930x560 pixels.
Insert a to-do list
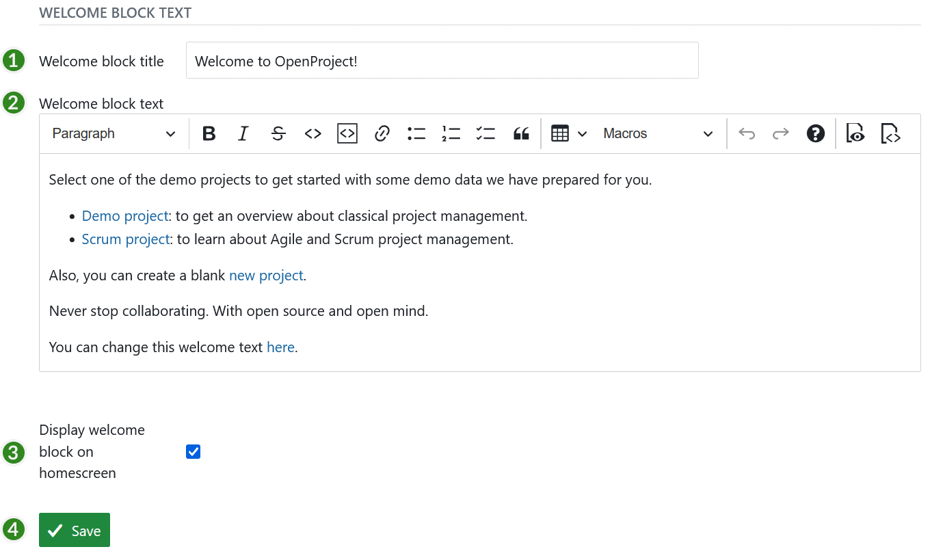coord(486,133)
